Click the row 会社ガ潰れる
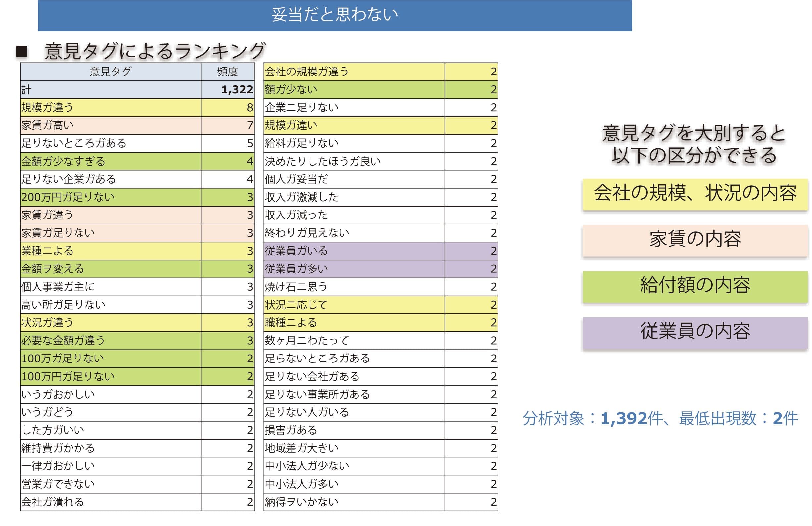The width and height of the screenshot is (812, 526). (x=137, y=502)
